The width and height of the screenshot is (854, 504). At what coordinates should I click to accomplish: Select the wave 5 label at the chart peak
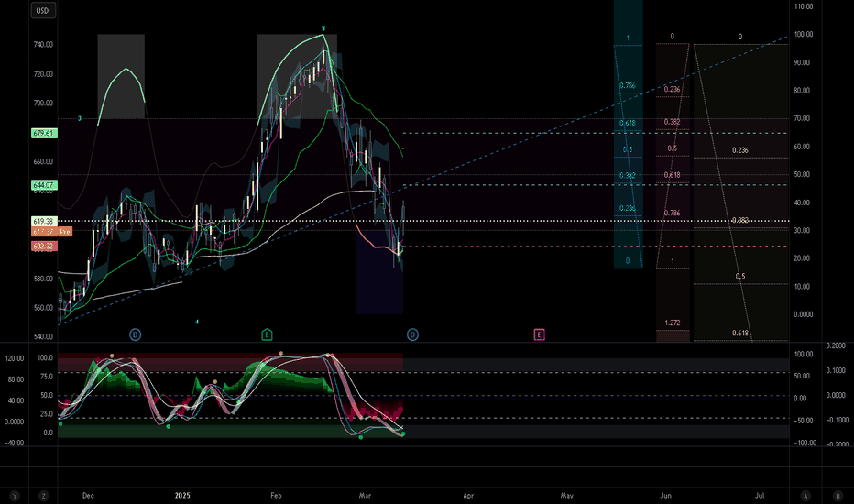click(323, 28)
